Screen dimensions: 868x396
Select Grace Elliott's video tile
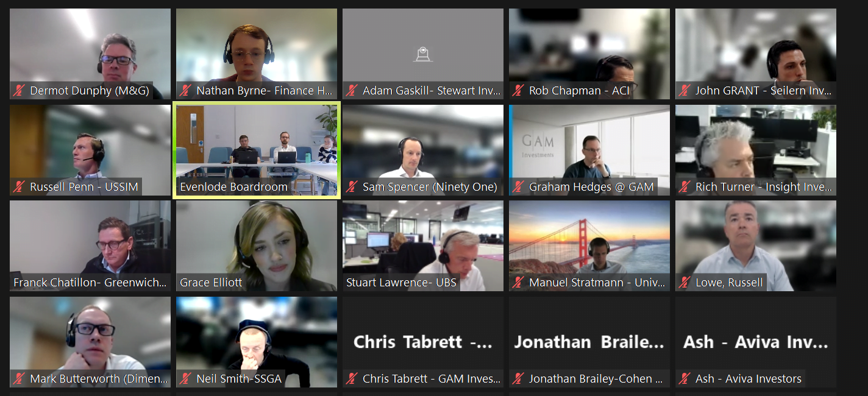pos(257,246)
